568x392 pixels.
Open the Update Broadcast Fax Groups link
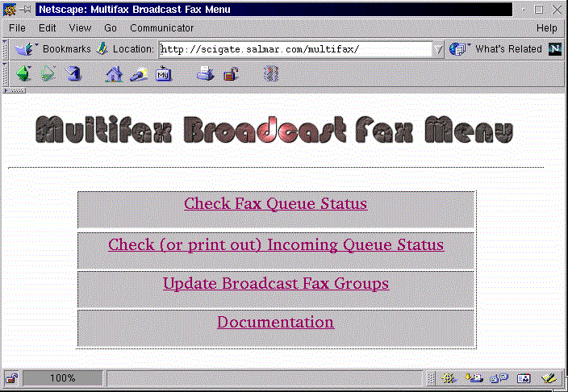275,284
